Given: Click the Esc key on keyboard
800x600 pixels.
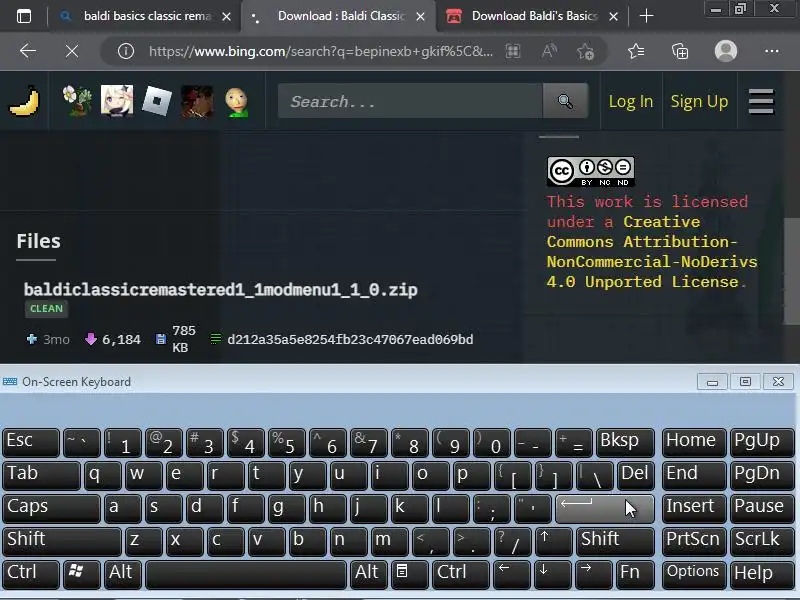Looking at the screenshot, I should tap(31, 442).
